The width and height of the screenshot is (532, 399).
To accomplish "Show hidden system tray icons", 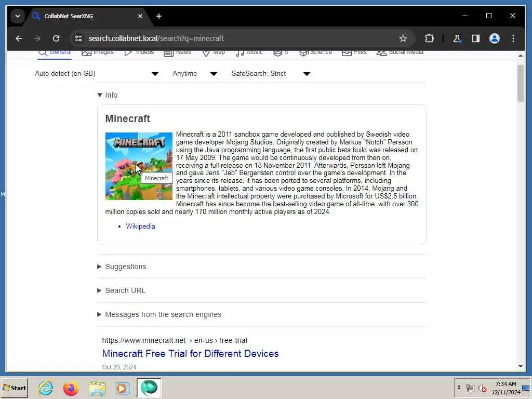I will 459,388.
